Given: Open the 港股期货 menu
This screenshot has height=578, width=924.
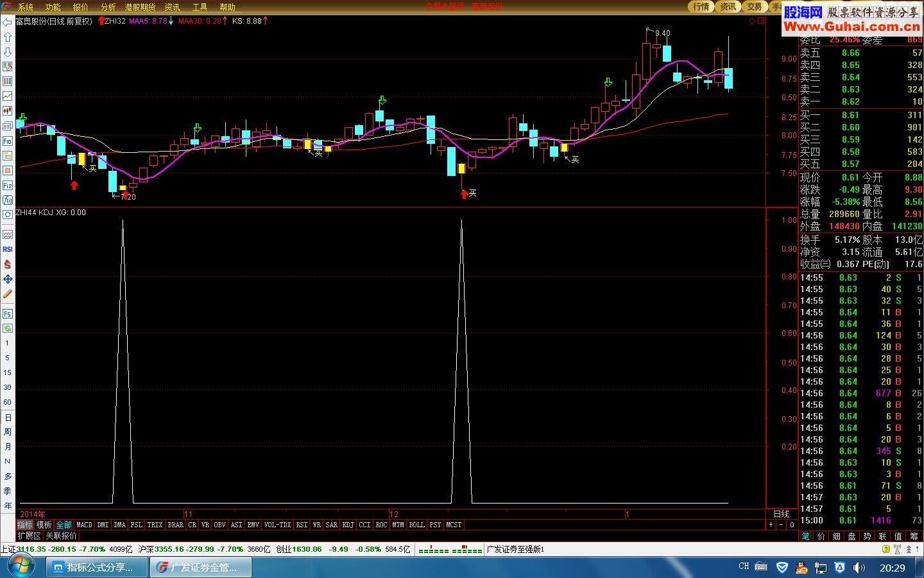Looking at the screenshot, I should pyautogui.click(x=140, y=7).
